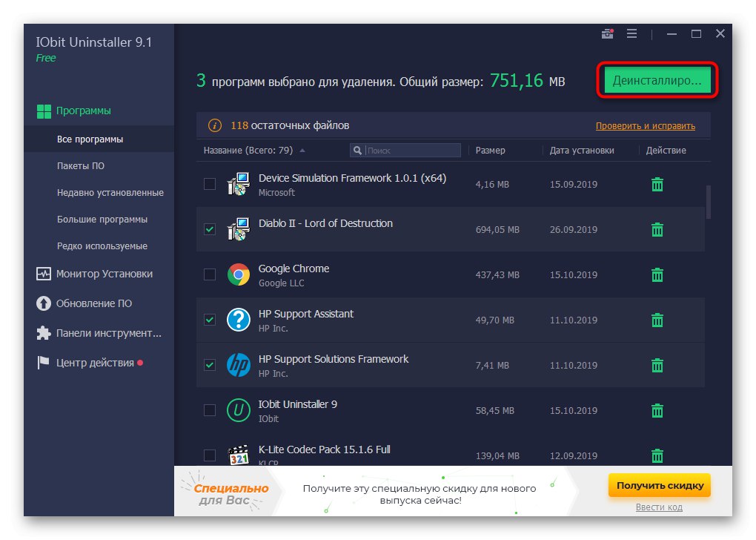This screenshot has height=540, width=756.
Task: Check the K-Lite Codec Pack checkbox
Action: [210, 455]
